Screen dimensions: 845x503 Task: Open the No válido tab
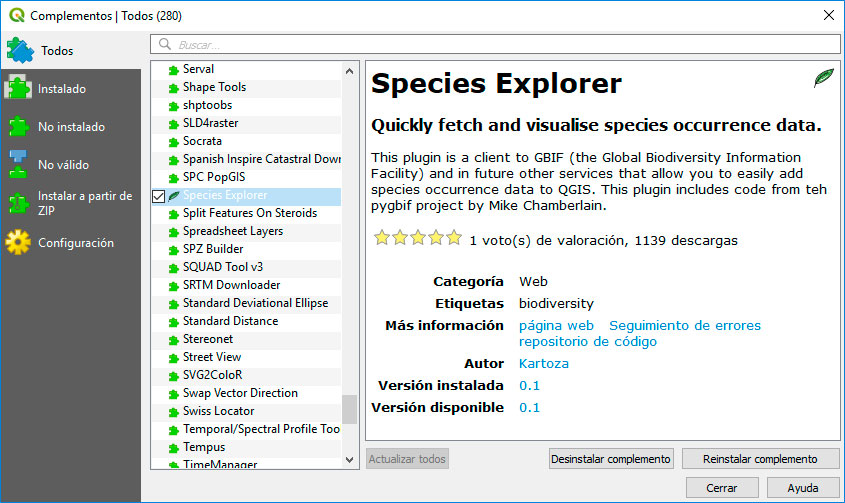click(x=71, y=164)
